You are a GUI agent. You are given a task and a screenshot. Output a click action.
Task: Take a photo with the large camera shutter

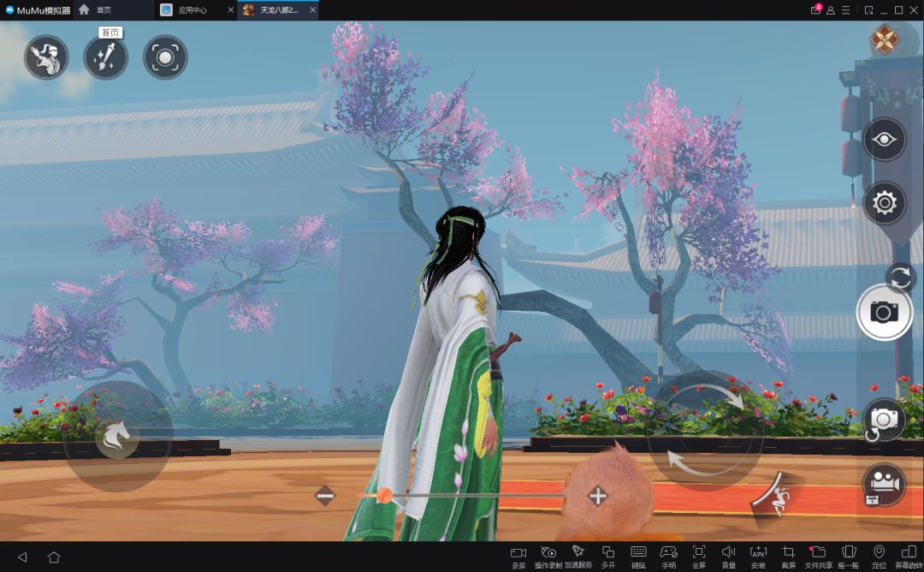coord(884,312)
